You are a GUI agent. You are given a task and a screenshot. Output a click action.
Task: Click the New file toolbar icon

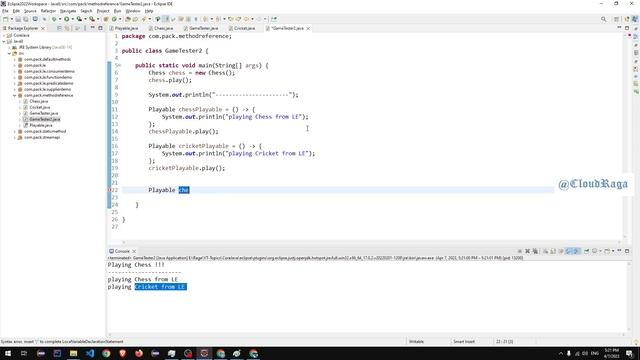[x=6, y=19]
